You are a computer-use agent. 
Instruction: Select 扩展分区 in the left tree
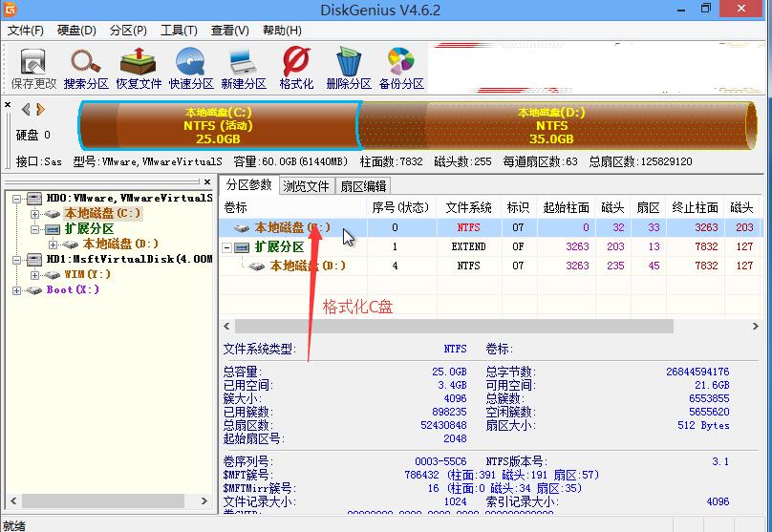(89, 229)
